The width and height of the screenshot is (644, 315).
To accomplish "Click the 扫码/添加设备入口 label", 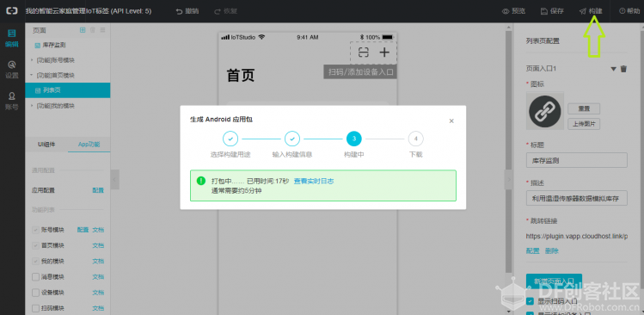I will [x=360, y=72].
